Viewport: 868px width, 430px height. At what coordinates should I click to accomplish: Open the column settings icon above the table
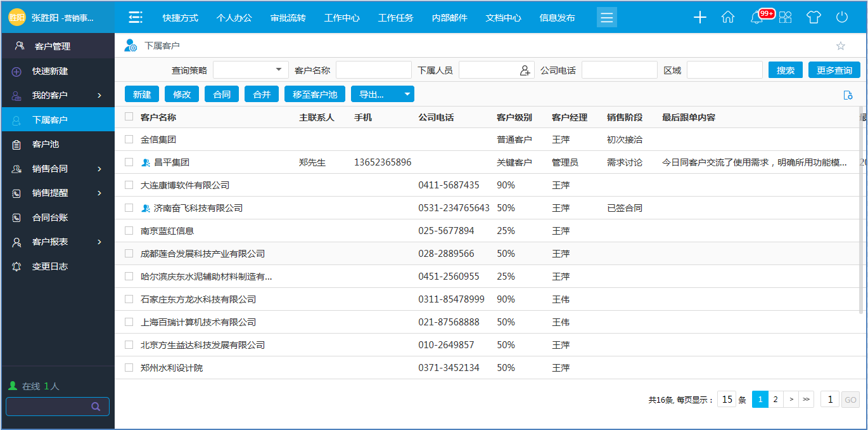point(848,95)
